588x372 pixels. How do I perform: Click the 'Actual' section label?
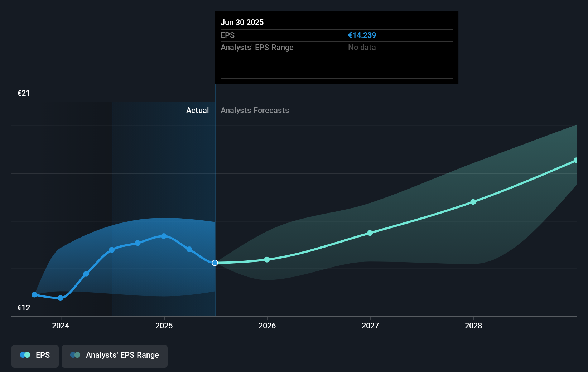[x=197, y=111]
